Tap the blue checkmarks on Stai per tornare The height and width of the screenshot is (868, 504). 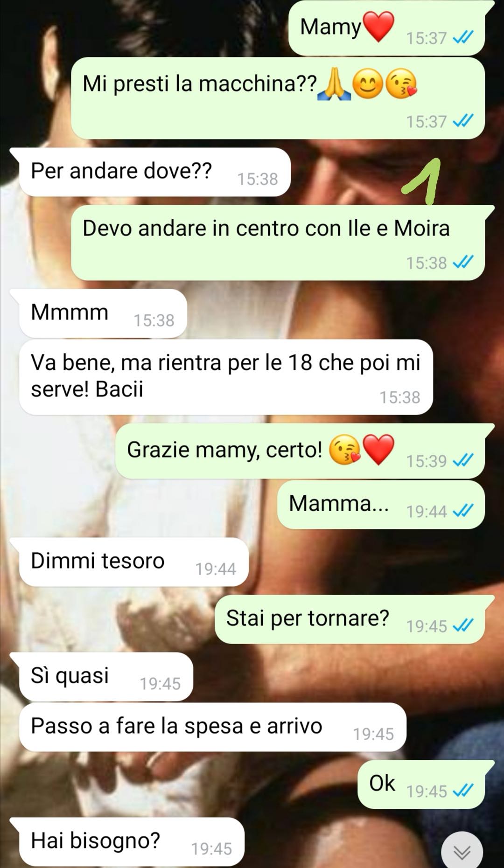(x=463, y=625)
